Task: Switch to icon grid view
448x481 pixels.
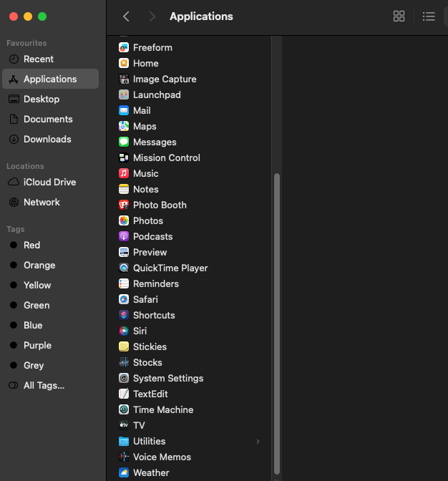Action: coord(399,16)
